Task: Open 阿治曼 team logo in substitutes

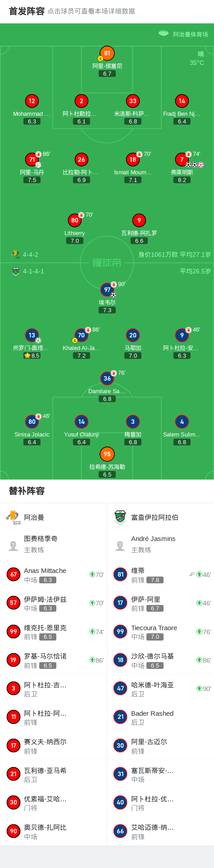Action: [13, 517]
